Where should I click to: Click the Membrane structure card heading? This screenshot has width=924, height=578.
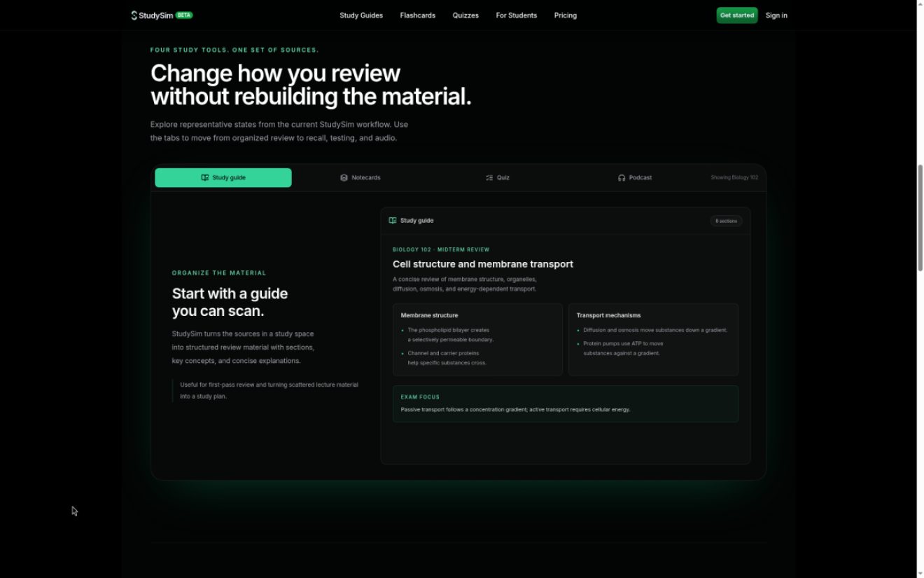(429, 315)
